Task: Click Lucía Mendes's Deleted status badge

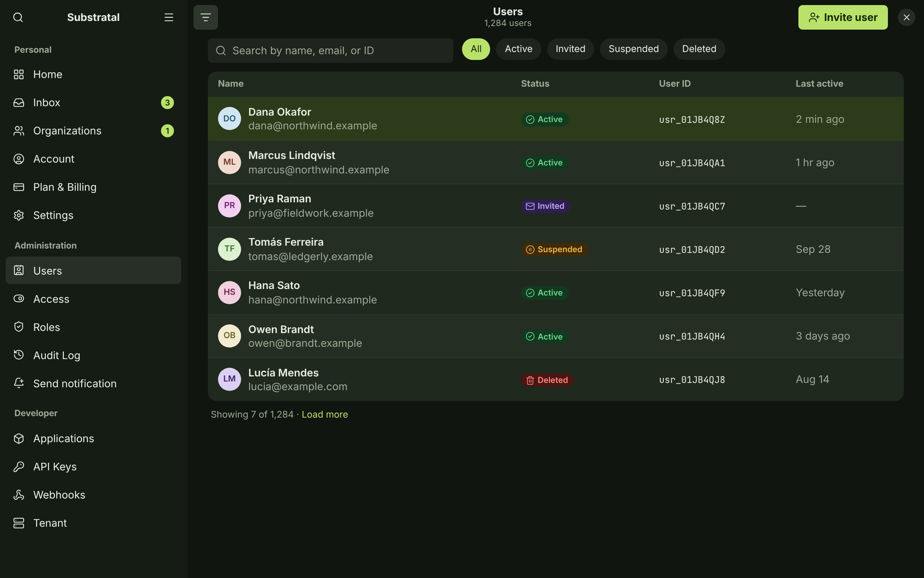Action: click(x=547, y=380)
